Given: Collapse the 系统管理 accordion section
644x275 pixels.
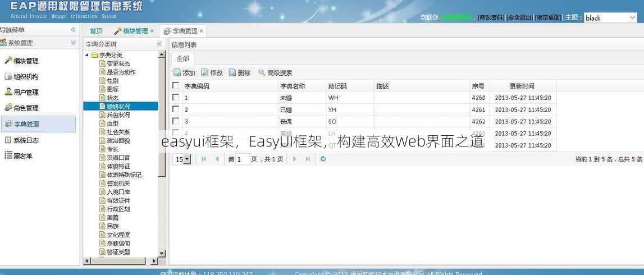Looking at the screenshot, I should click(73, 43).
